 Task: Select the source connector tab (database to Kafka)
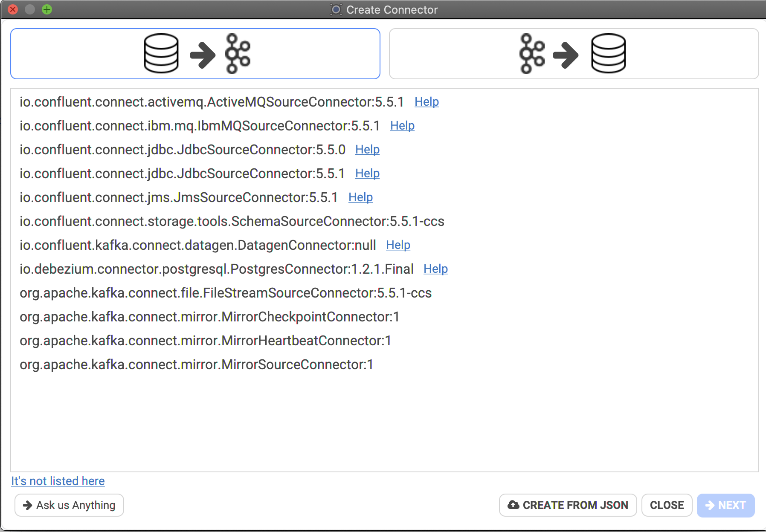tap(195, 54)
